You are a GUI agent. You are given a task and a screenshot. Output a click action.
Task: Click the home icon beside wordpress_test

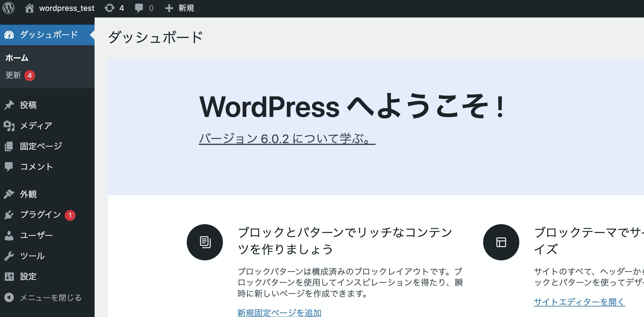pyautogui.click(x=29, y=8)
